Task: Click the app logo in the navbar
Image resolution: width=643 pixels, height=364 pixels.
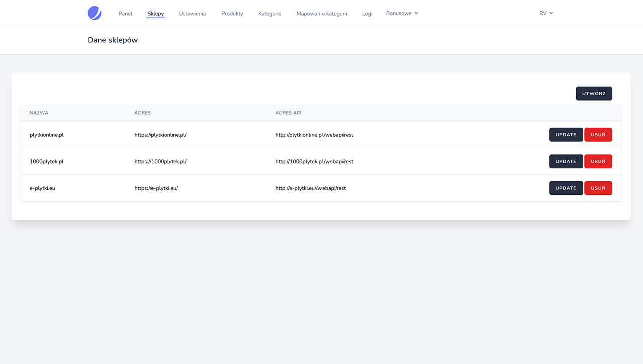Action: [x=94, y=13]
